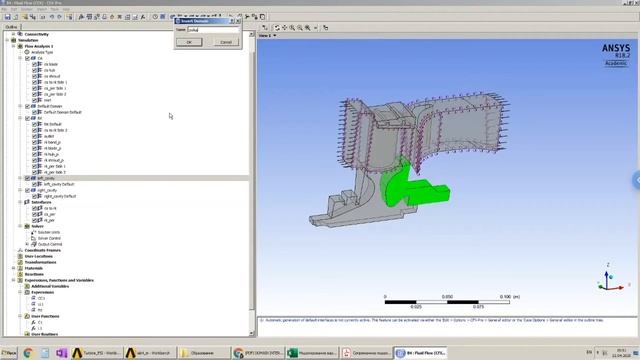
Task: Toggle the cs shroud boundary checkbox
Action: 35,76
